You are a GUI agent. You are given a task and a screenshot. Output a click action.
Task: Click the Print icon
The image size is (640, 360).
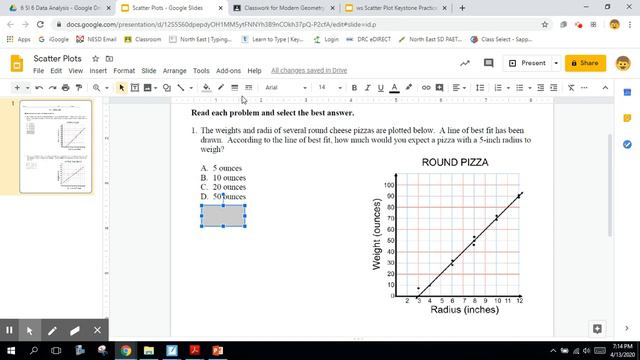66,88
